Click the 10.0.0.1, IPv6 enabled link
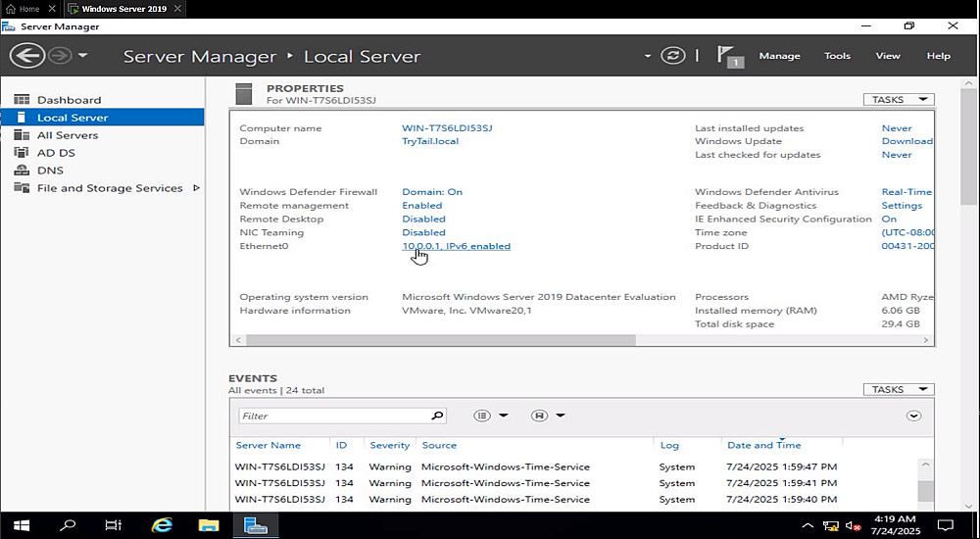Image resolution: width=980 pixels, height=539 pixels. tap(457, 246)
